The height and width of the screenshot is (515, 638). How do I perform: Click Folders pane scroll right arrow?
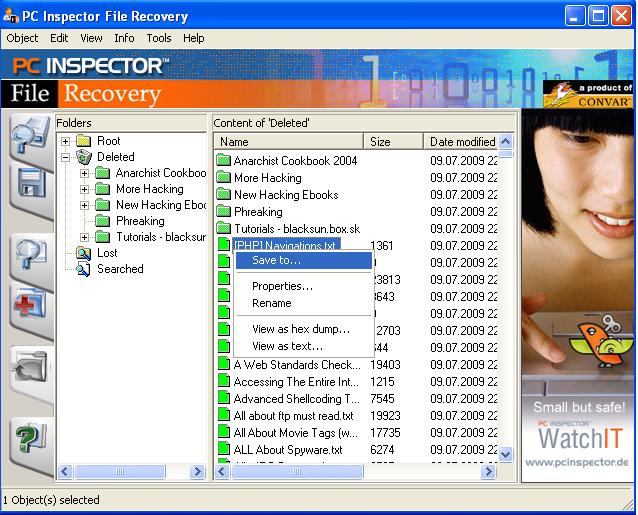[x=198, y=471]
